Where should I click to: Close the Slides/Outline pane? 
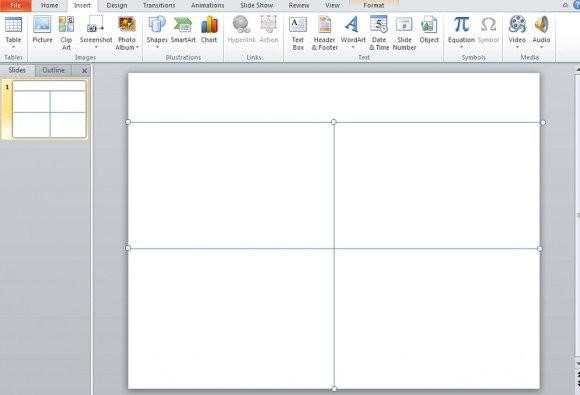(84, 70)
